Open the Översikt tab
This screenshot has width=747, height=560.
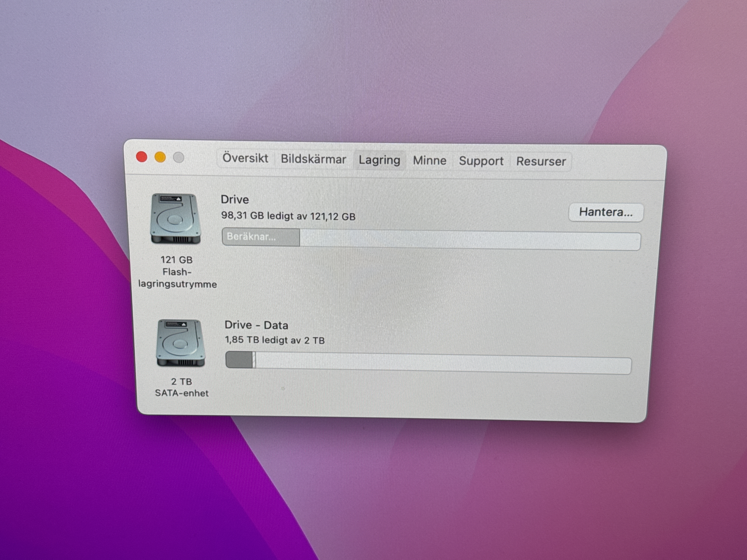[245, 158]
